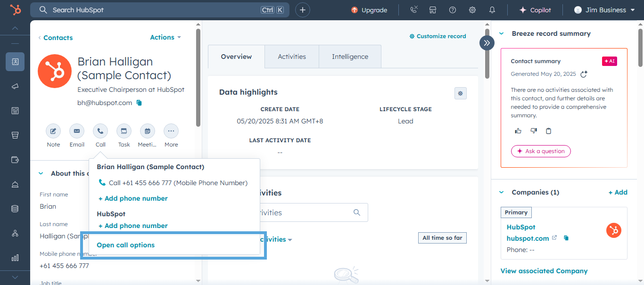Open the Marketing megaphone icon in sidebar
The image size is (644, 285).
[x=15, y=86]
